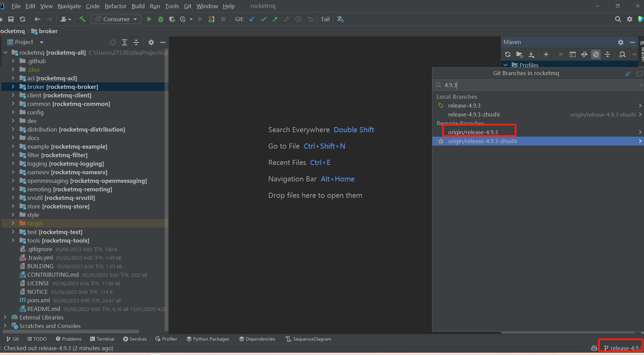
Task: Open IDE settings gear in main toolbar
Action: 630,19
